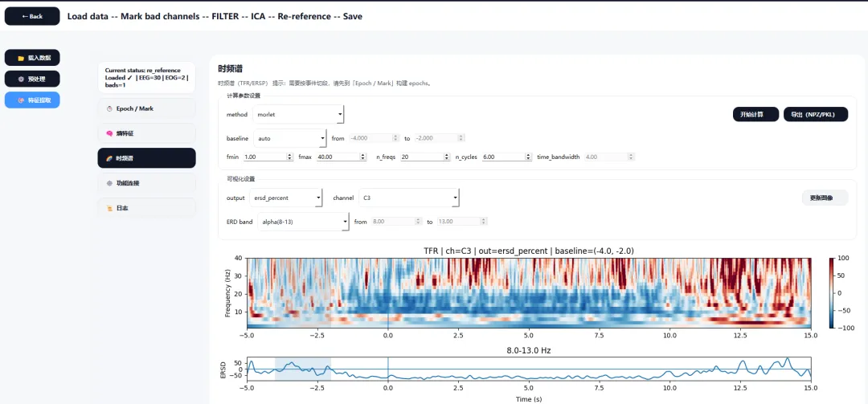Open the output dropdown showing ersd_percent
This screenshot has width=868, height=404.
point(285,198)
